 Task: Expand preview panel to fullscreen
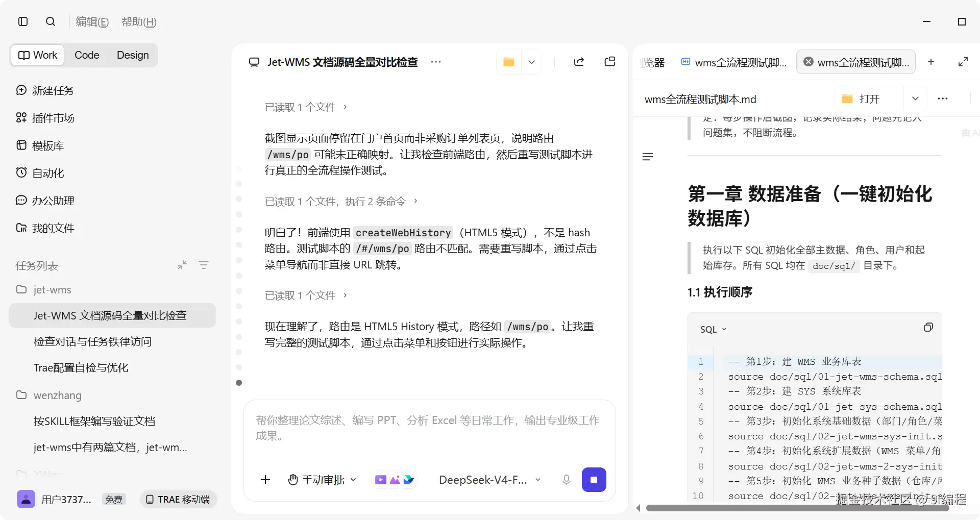tap(963, 62)
